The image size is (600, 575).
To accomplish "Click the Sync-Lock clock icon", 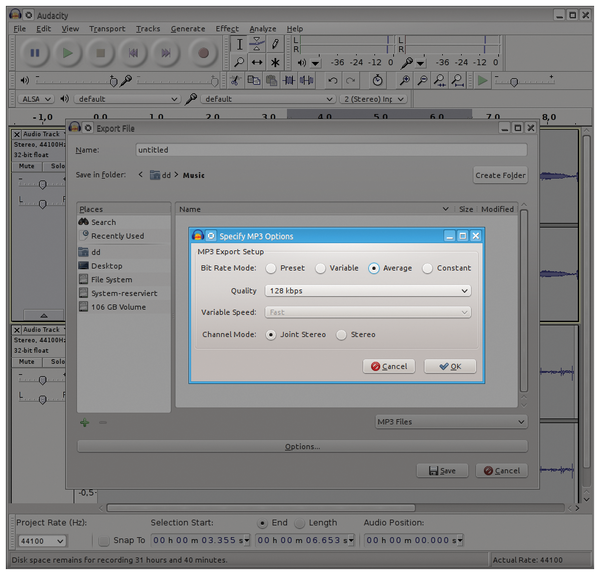I will (x=377, y=80).
